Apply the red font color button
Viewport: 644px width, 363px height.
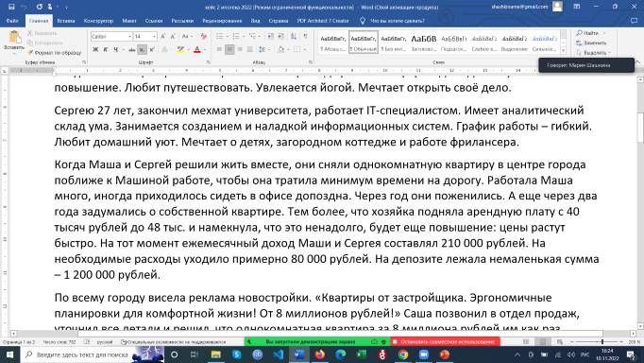[x=197, y=49]
